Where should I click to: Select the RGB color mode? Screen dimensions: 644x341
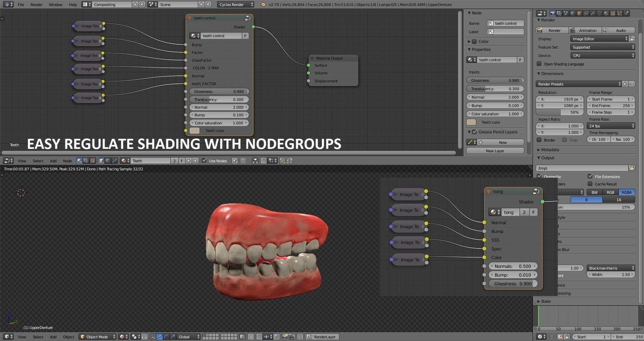pos(610,192)
